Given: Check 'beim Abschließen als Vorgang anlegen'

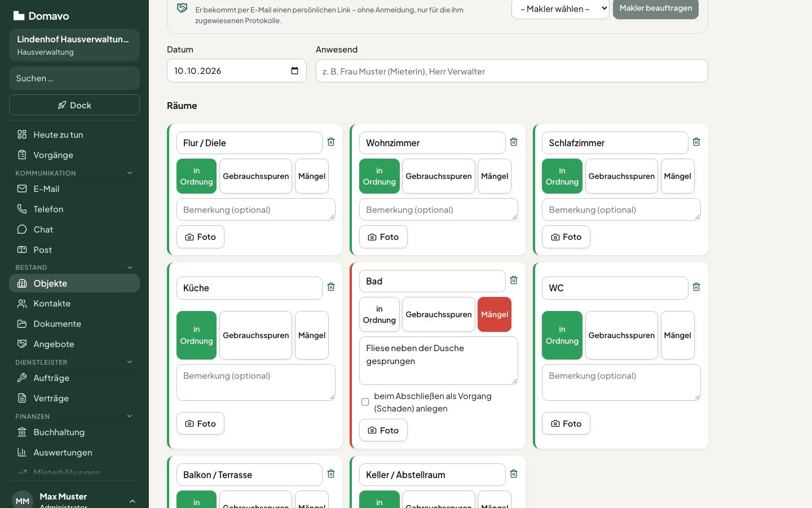Looking at the screenshot, I should pyautogui.click(x=365, y=402).
